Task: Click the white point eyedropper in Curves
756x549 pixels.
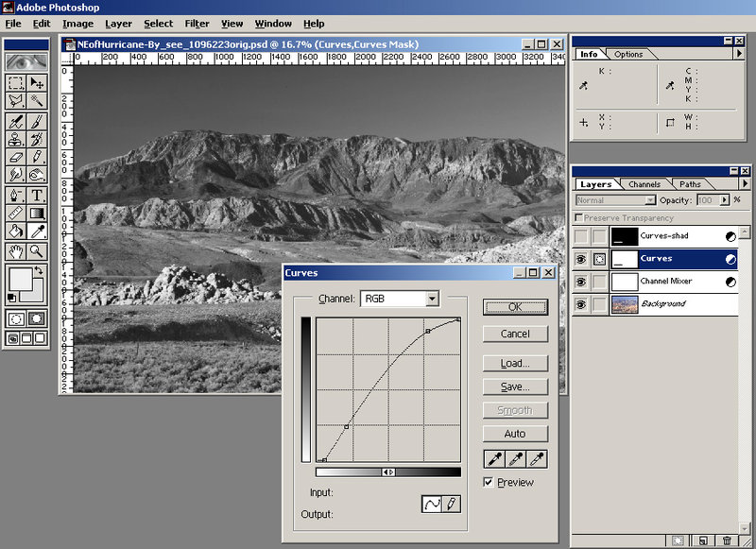Action: [537, 459]
